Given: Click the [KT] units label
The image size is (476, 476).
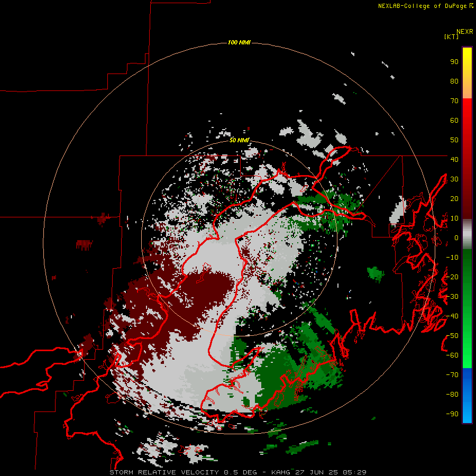Looking at the screenshot, I should 452,36.
